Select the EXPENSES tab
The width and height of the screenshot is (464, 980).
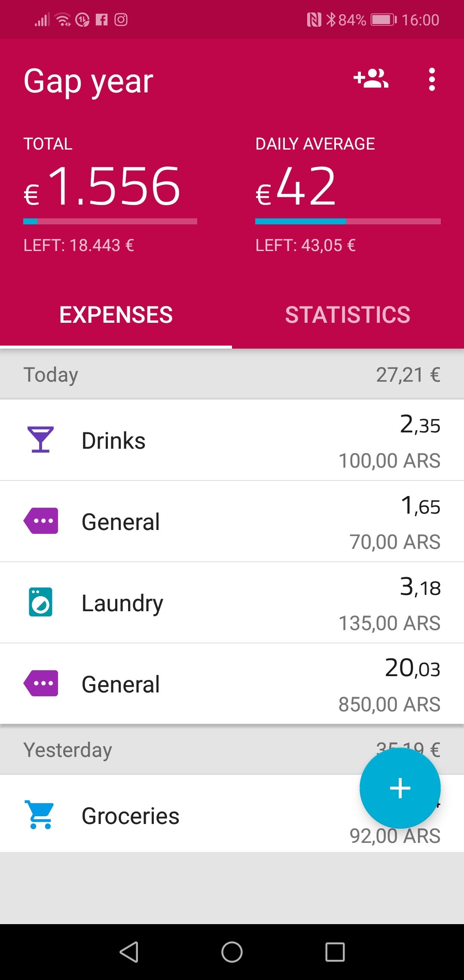116,315
